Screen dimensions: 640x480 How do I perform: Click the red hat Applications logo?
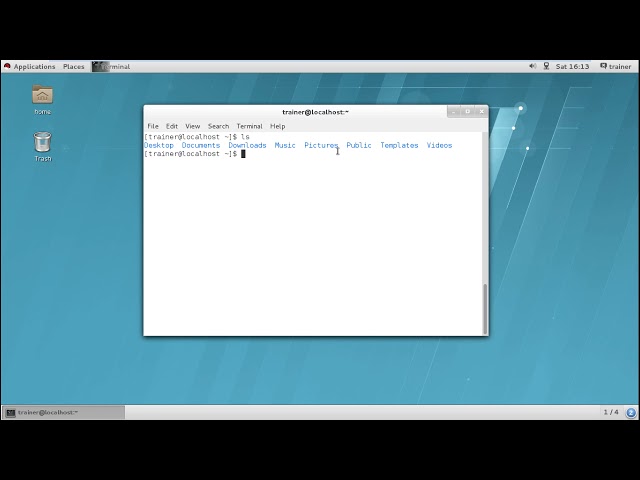(7, 66)
